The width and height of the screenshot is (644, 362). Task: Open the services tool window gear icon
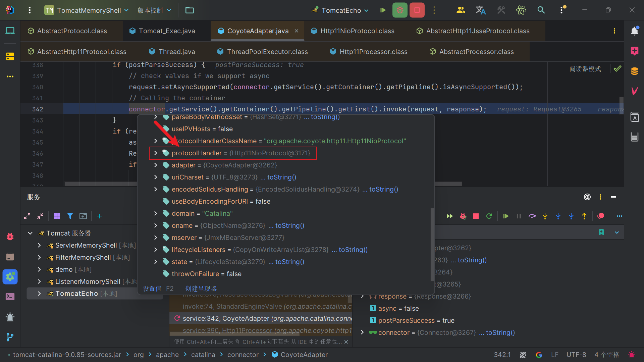10,277
